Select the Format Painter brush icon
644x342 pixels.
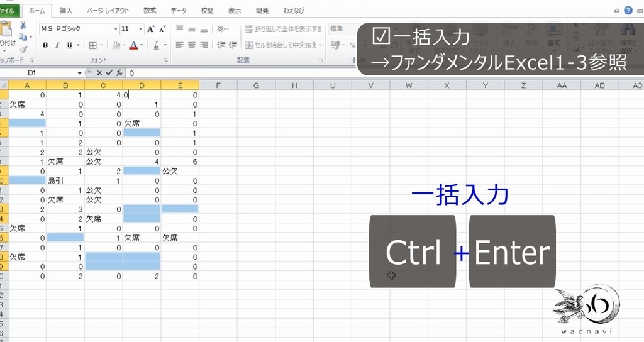pos(23,49)
